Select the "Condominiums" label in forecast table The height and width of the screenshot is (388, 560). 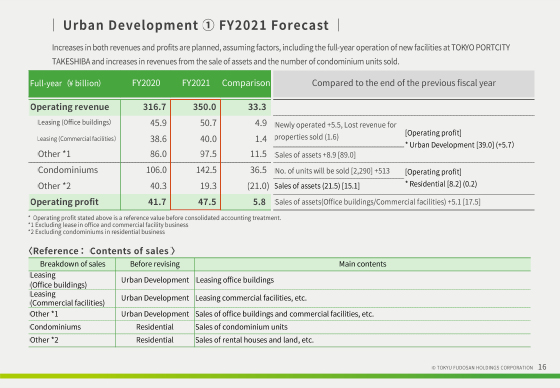pyautogui.click(x=68, y=170)
